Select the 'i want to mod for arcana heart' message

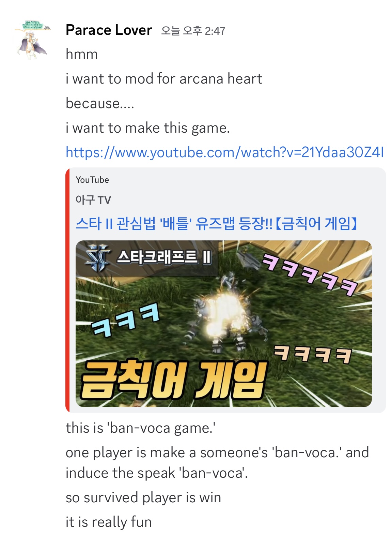(164, 79)
